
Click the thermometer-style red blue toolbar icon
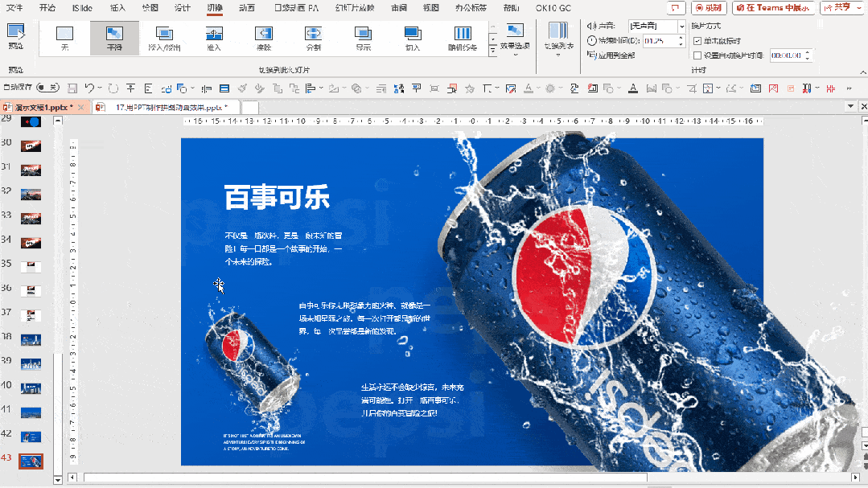pyautogui.click(x=807, y=88)
